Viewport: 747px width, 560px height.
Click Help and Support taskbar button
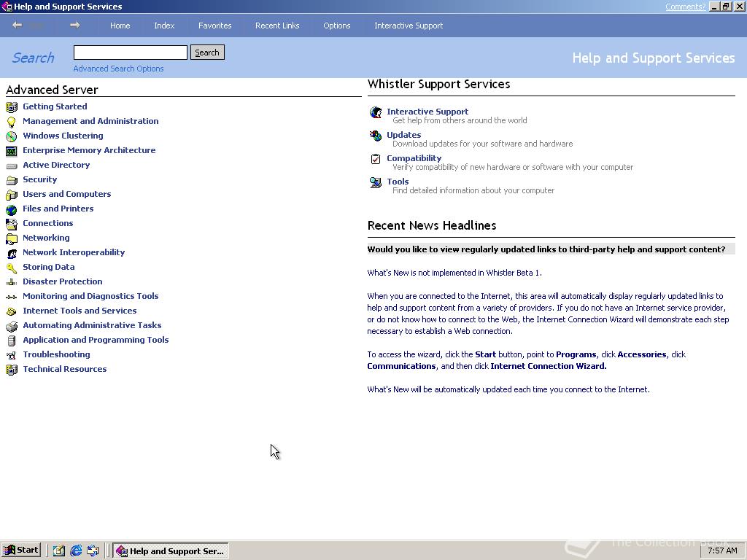[171, 551]
